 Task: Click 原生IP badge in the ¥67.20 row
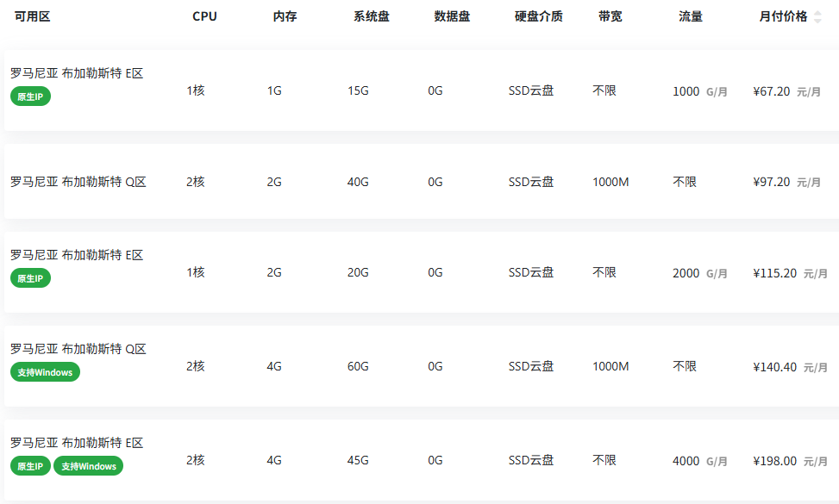[31, 96]
